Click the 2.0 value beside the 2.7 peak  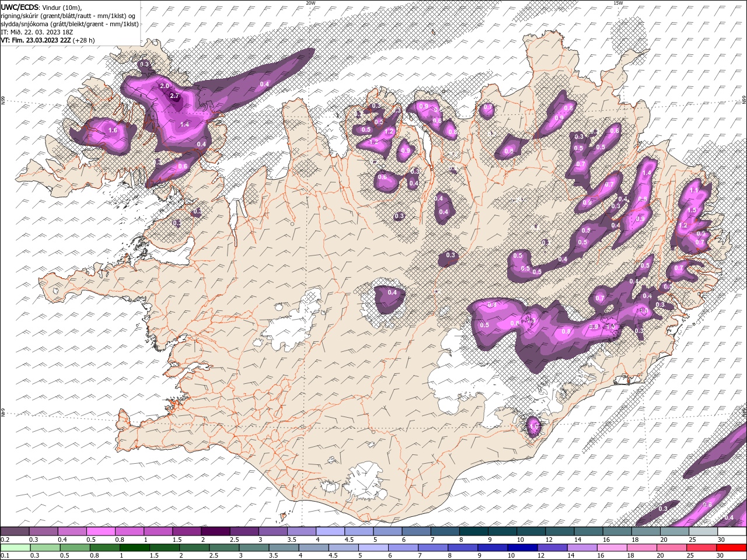(165, 86)
